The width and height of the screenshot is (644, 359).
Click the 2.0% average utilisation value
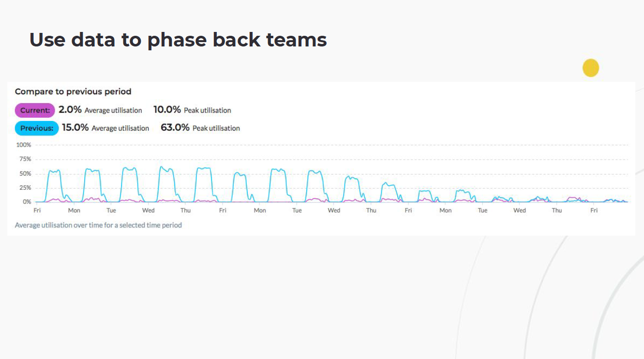coord(70,110)
